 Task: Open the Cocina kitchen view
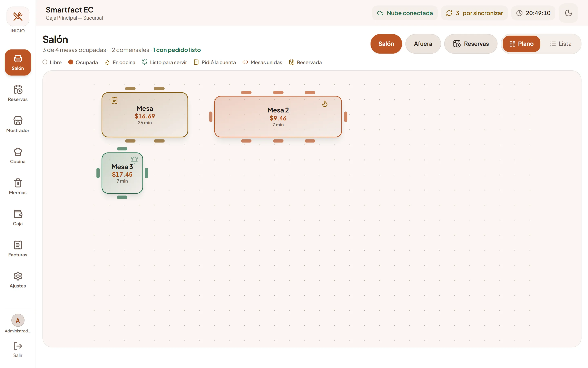[18, 156]
